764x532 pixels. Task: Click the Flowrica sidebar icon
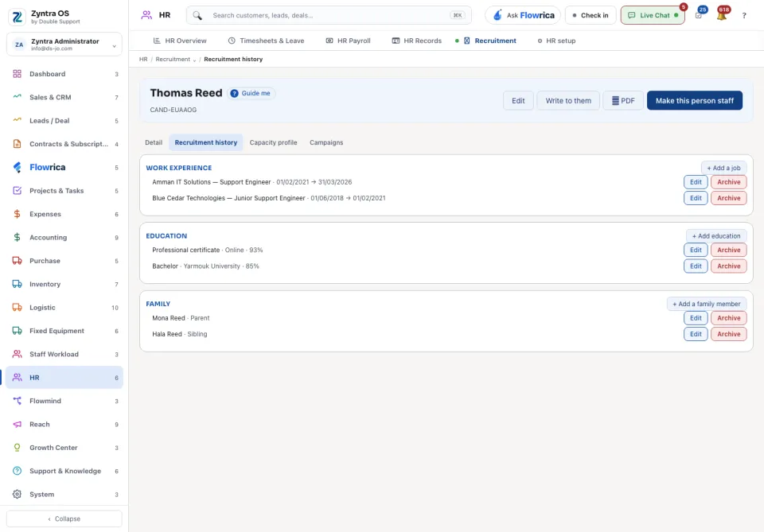point(17,167)
